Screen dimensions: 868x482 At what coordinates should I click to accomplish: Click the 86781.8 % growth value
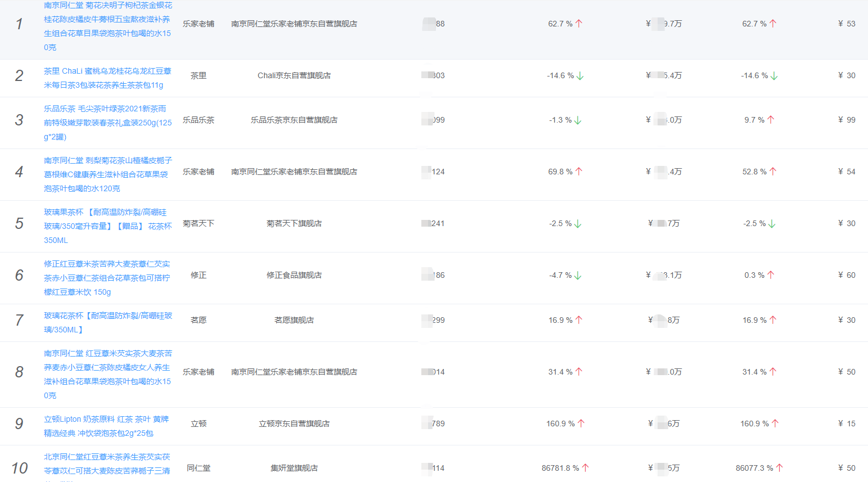[560, 468]
